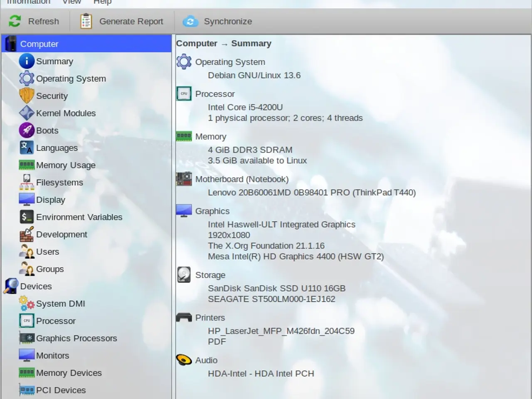532x399 pixels.
Task: Open the Environment Variables terminal icon
Action: 27,217
